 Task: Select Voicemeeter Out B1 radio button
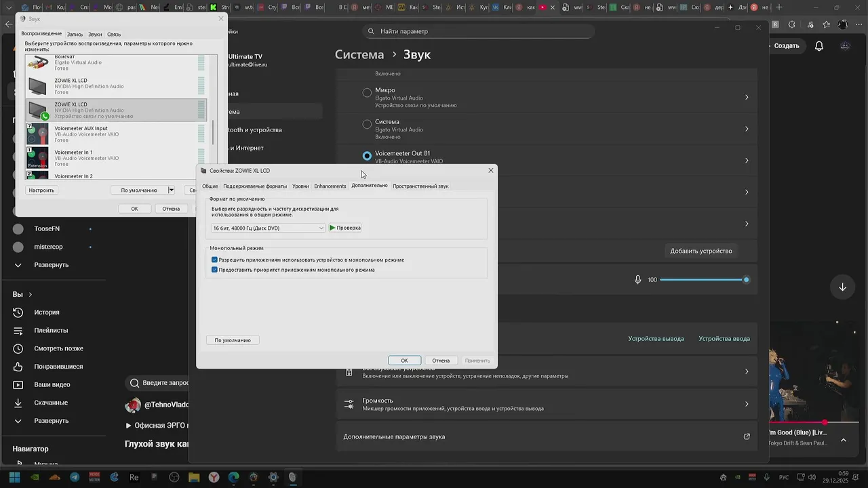[x=367, y=156]
